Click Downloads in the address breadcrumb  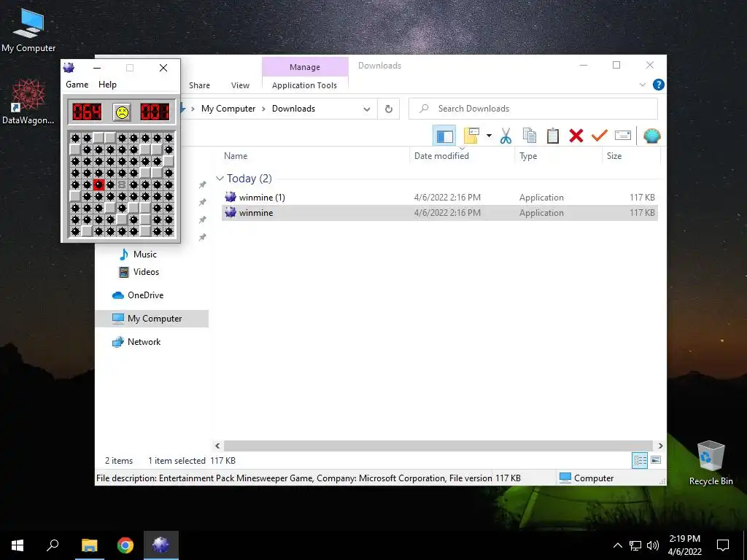coord(293,109)
